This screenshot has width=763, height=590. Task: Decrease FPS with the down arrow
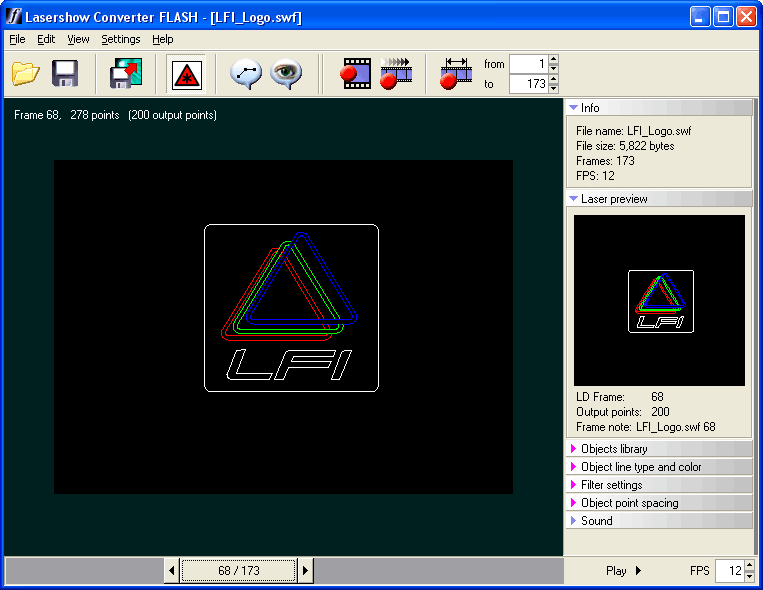[749, 576]
